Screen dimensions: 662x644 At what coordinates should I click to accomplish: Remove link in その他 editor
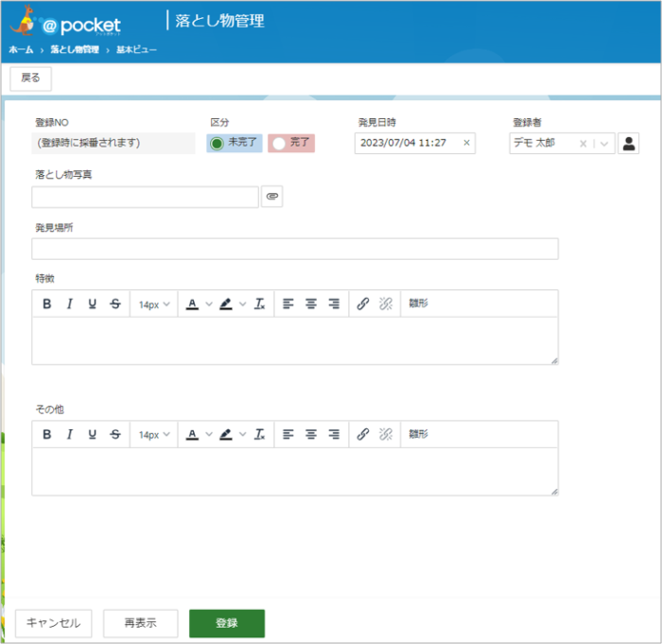click(x=386, y=434)
